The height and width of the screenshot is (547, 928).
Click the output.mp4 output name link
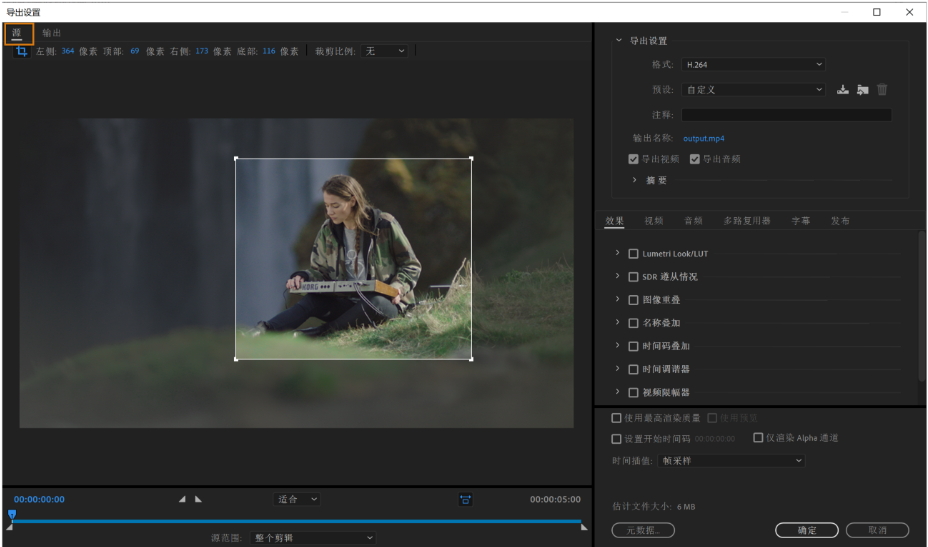pos(704,139)
